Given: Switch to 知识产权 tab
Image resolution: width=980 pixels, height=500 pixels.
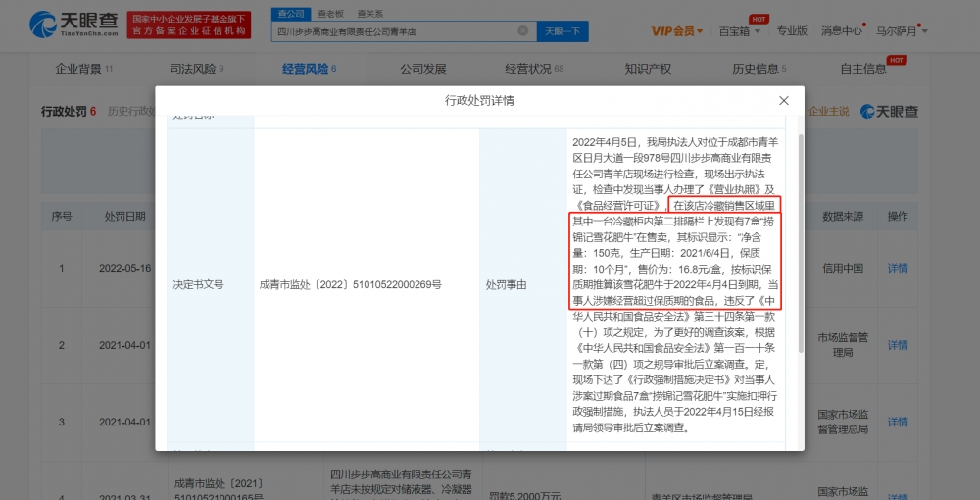Looking at the screenshot, I should (648, 69).
